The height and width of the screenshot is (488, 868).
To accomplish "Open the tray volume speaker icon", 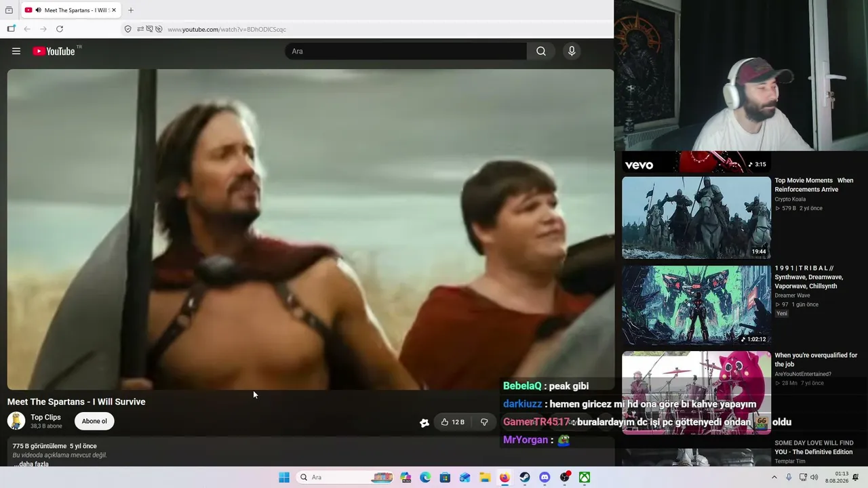I will click(814, 477).
